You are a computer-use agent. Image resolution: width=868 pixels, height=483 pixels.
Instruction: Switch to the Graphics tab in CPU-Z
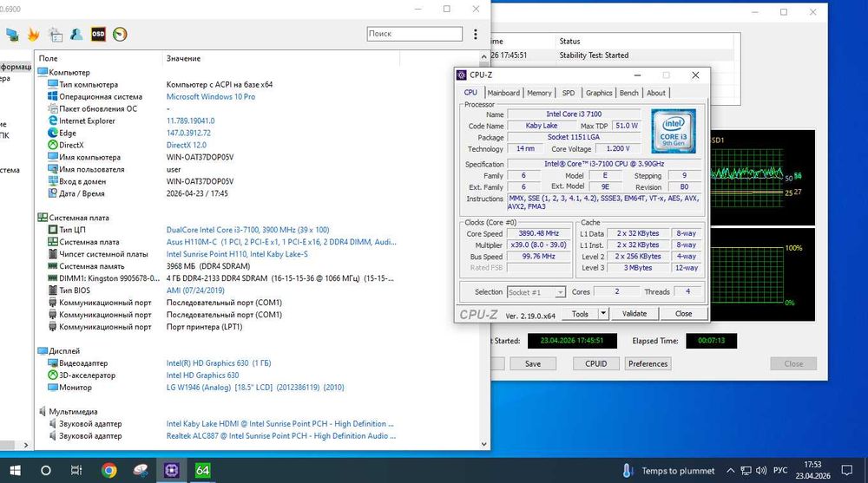click(599, 93)
